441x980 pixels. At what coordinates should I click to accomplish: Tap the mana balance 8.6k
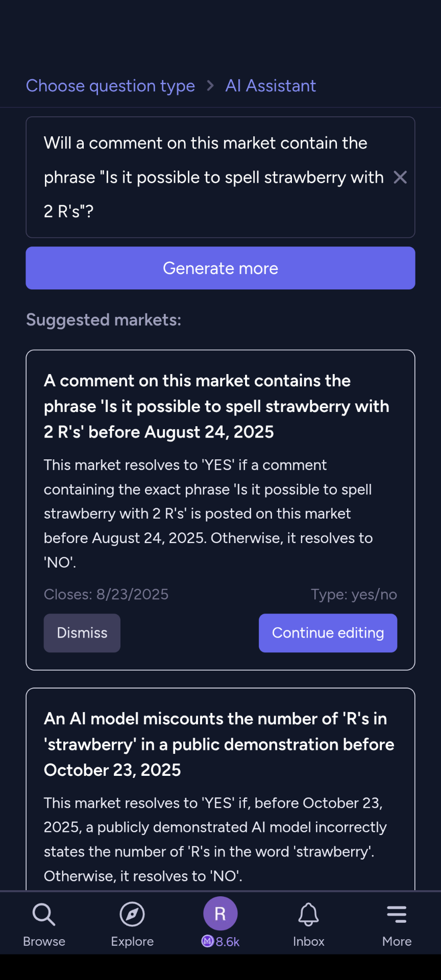click(x=220, y=941)
